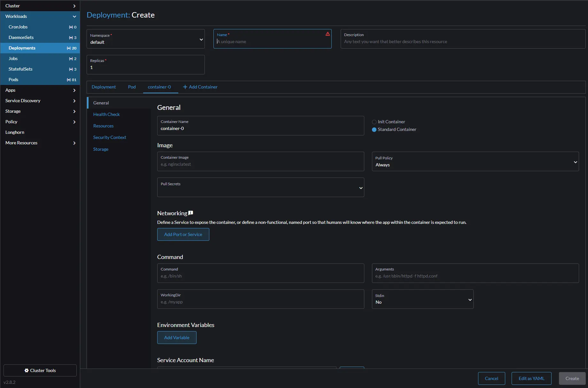The height and width of the screenshot is (388, 588).
Task: Click the Pods count badge icon
Action: tap(69, 80)
